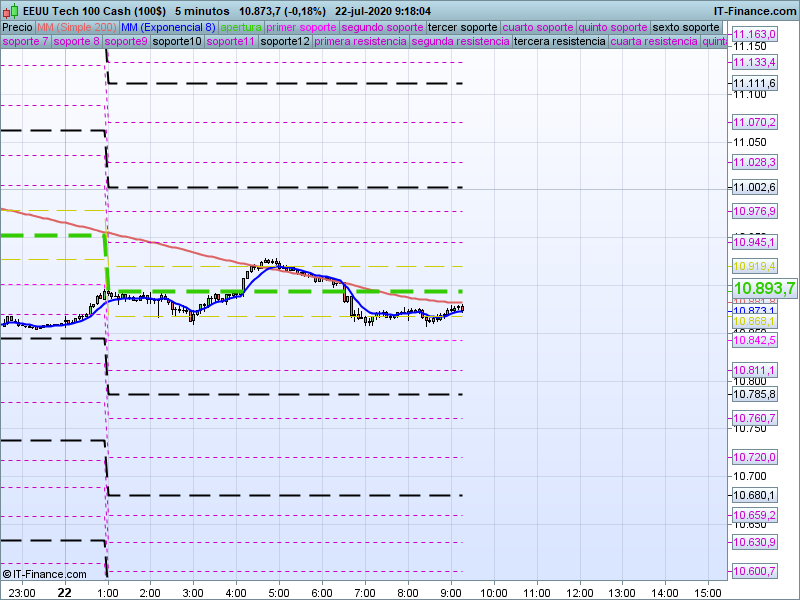Image resolution: width=800 pixels, height=600 pixels.
Task: Select the 'Precio' legend label
Action: coord(17,27)
